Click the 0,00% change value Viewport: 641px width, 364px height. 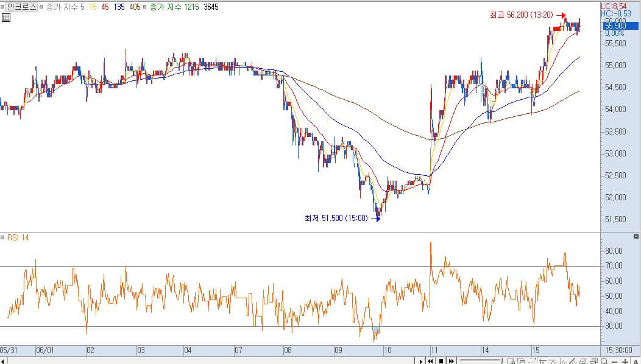(x=615, y=33)
